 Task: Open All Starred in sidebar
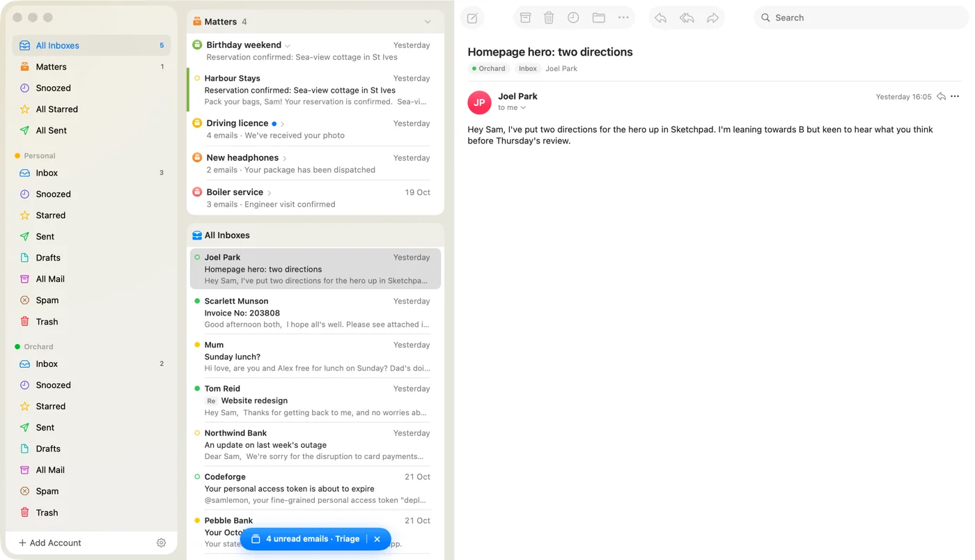91,109
